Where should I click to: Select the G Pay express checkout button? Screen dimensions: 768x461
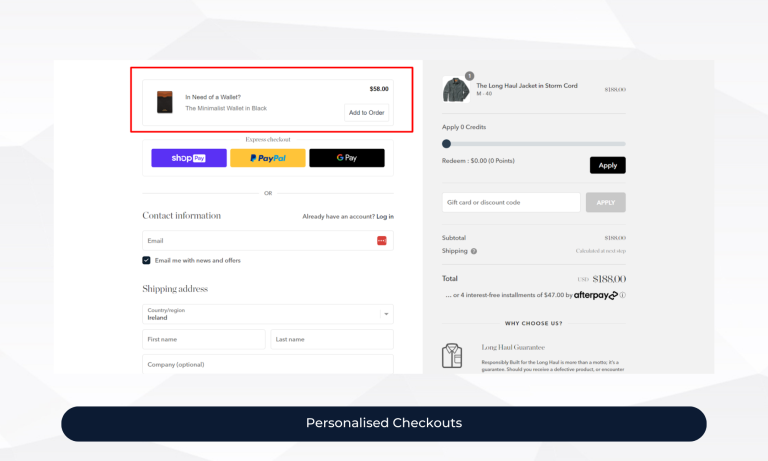point(346,158)
